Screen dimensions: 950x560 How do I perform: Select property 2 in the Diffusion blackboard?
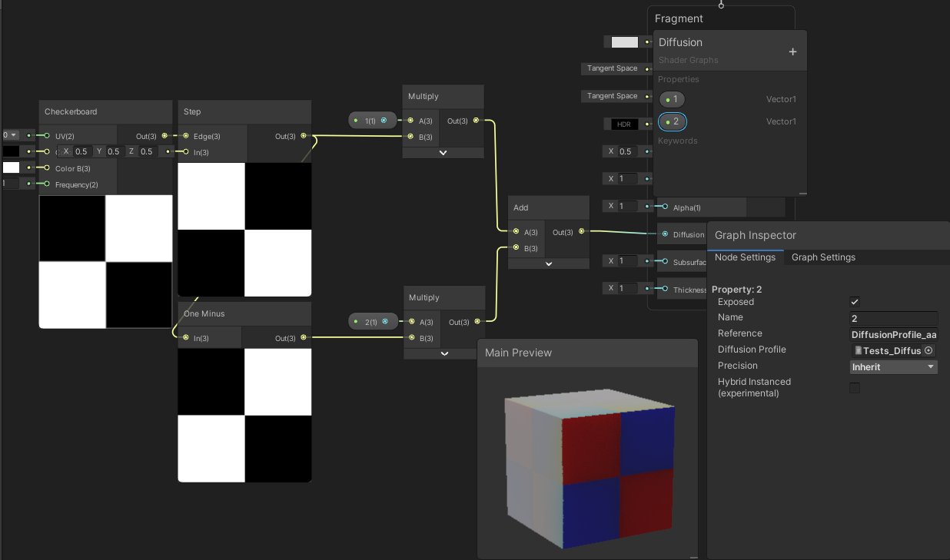(673, 121)
